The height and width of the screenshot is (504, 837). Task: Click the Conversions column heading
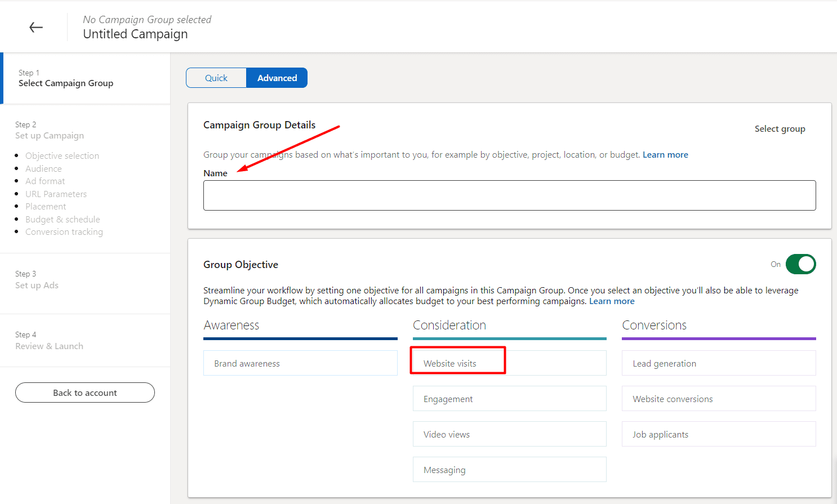(655, 325)
